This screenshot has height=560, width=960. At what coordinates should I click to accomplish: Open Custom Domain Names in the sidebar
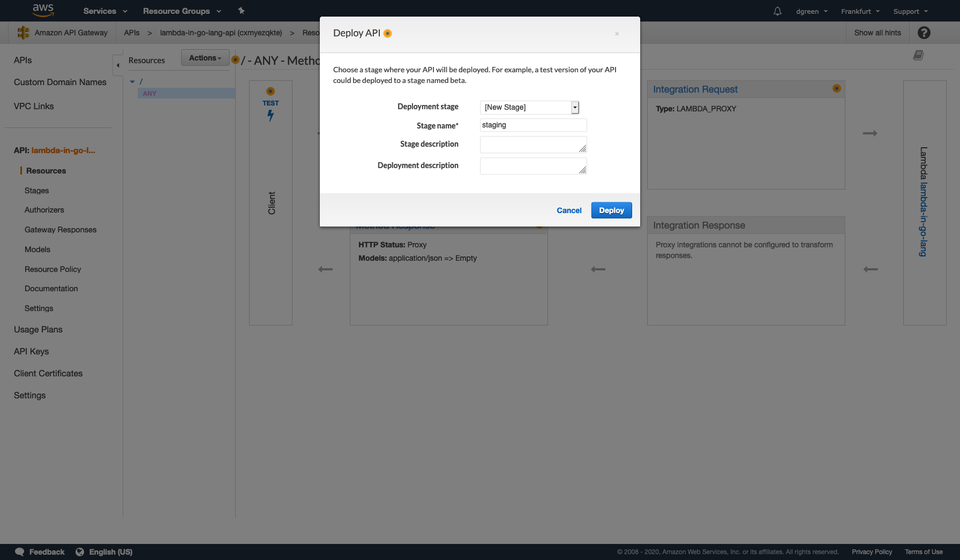click(60, 82)
